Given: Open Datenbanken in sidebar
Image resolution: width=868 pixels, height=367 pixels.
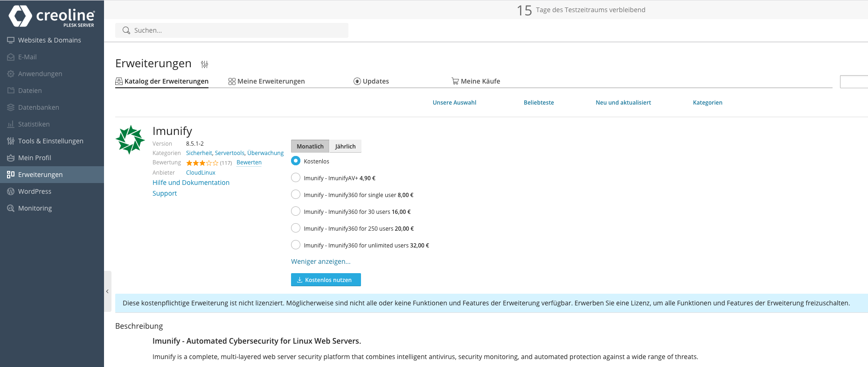Looking at the screenshot, I should (52, 107).
